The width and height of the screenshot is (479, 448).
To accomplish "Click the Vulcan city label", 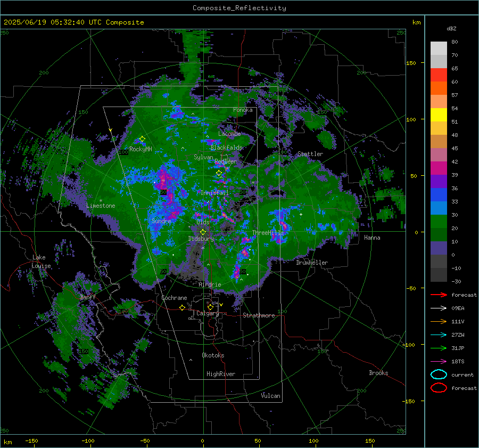I will click(x=271, y=396).
